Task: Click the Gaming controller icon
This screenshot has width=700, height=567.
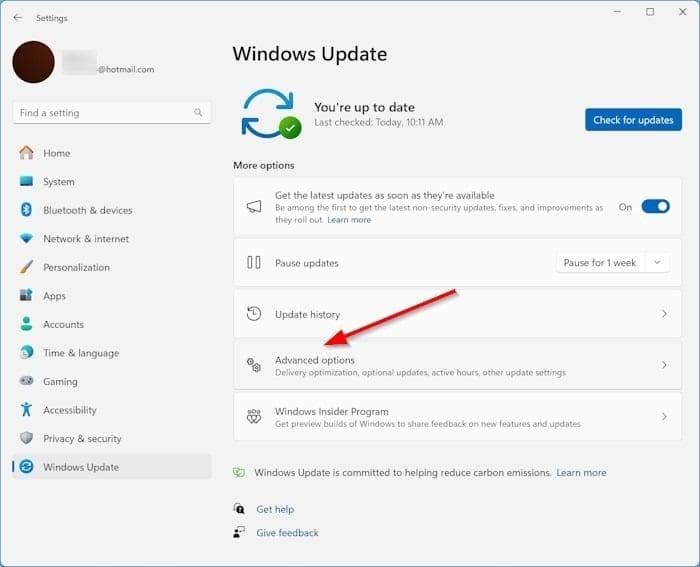Action: [26, 381]
